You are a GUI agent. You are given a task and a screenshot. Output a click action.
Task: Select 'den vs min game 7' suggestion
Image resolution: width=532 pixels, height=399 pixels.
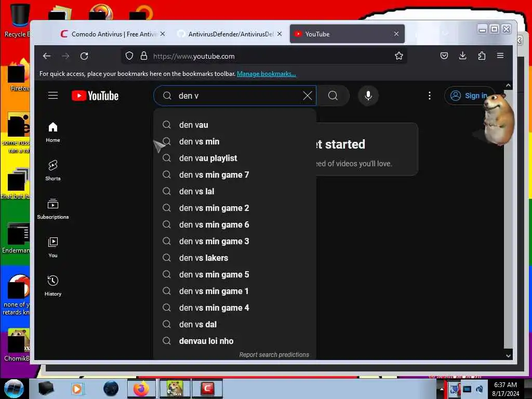tap(235, 175)
